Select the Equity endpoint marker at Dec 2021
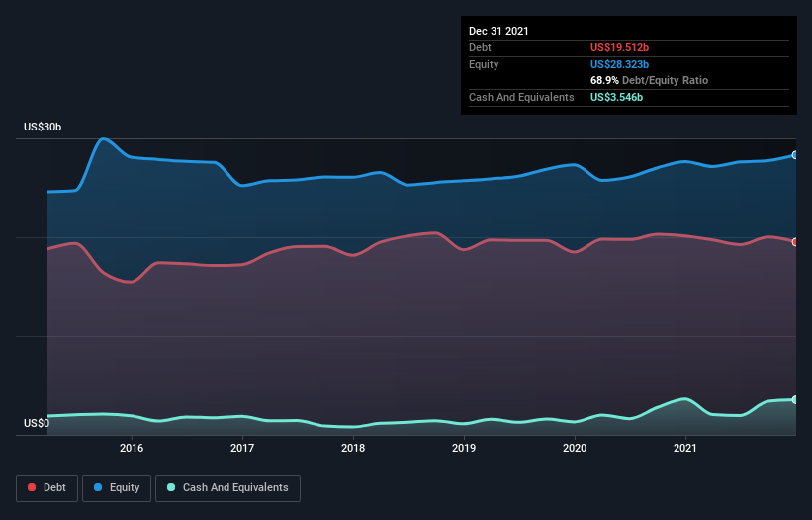This screenshot has height=520, width=812. [795, 154]
